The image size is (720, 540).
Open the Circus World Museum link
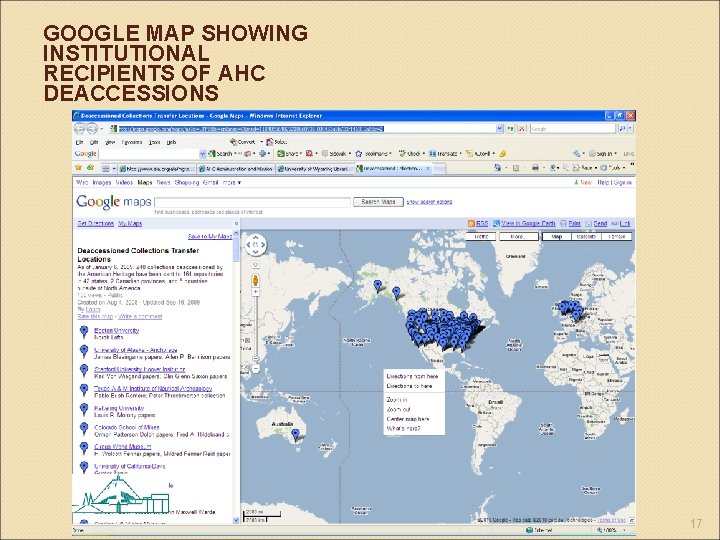click(x=123, y=446)
